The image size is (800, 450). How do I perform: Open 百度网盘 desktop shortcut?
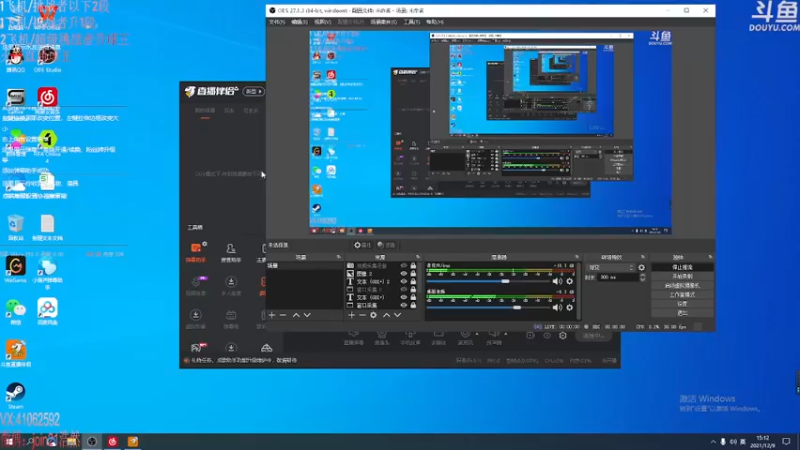click(47, 311)
